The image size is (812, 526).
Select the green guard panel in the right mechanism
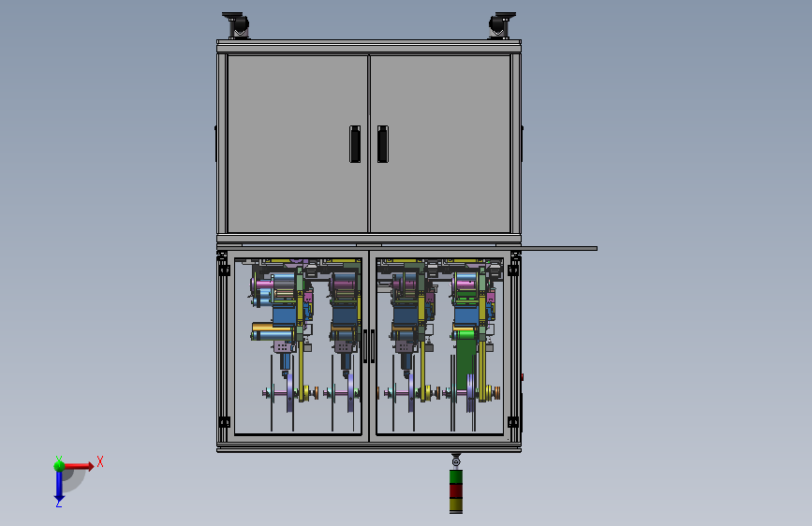465,362
